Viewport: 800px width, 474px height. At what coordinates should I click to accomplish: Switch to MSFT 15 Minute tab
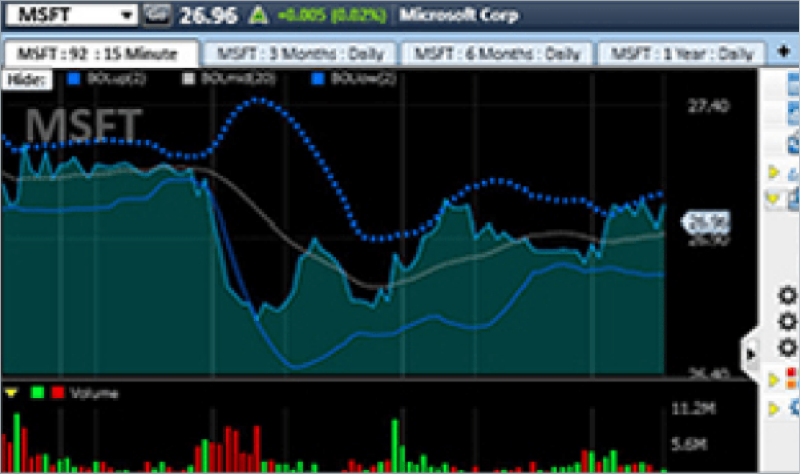click(x=100, y=53)
